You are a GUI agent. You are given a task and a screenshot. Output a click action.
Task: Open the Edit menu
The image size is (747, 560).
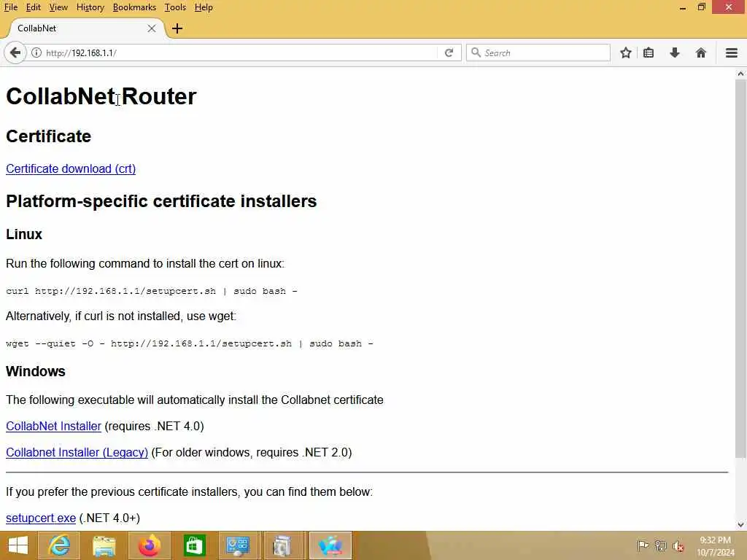pos(33,7)
